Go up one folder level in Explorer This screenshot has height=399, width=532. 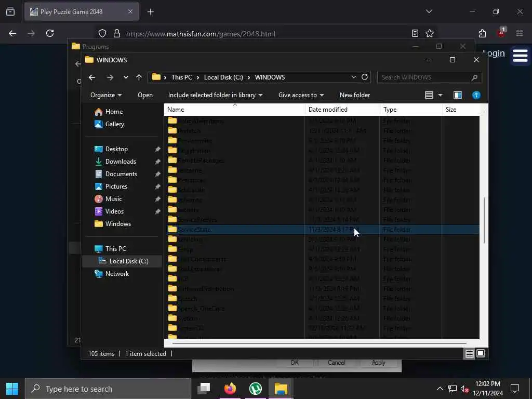point(139,77)
